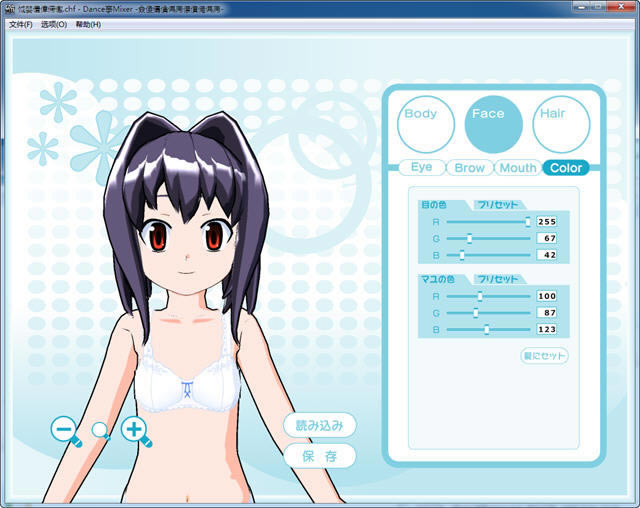Click the 髪にセット button
The height and width of the screenshot is (508, 640).
tap(544, 356)
